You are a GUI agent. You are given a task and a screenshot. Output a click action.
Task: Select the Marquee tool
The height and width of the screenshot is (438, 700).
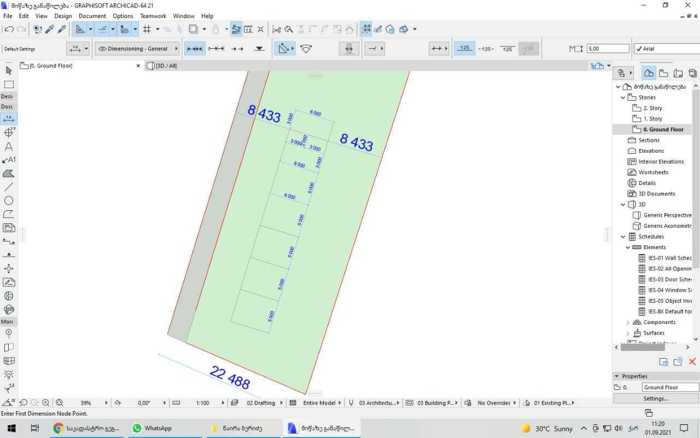point(9,84)
